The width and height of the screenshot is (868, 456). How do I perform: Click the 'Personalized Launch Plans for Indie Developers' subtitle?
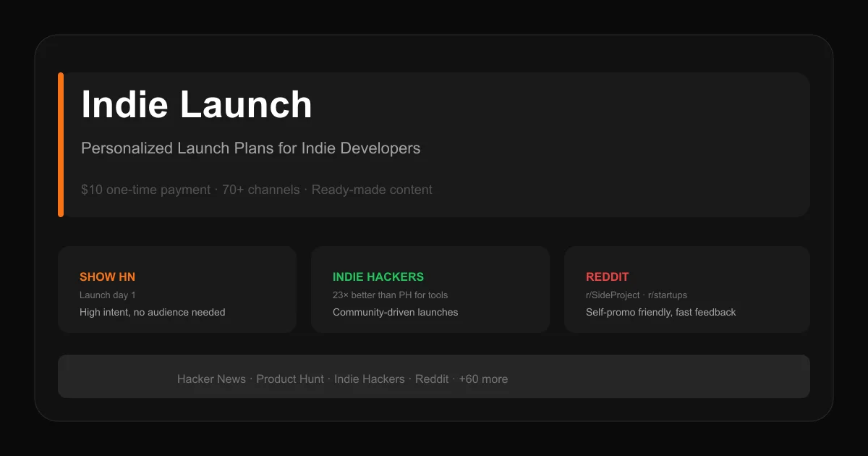[x=250, y=148]
